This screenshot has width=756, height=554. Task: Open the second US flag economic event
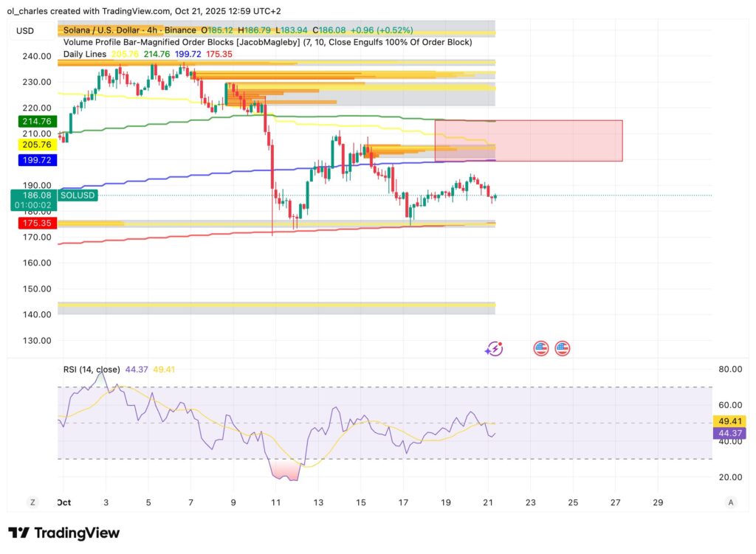[563, 348]
